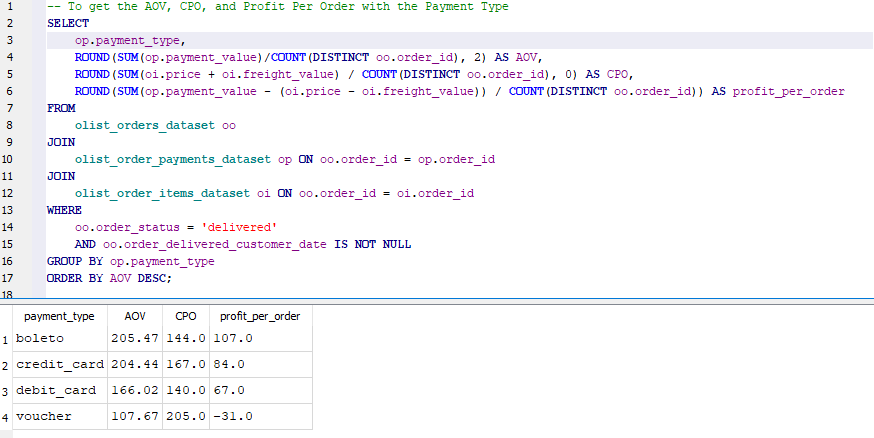This screenshot has width=874, height=438.
Task: Click line number 14 in gutter
Action: [7, 227]
